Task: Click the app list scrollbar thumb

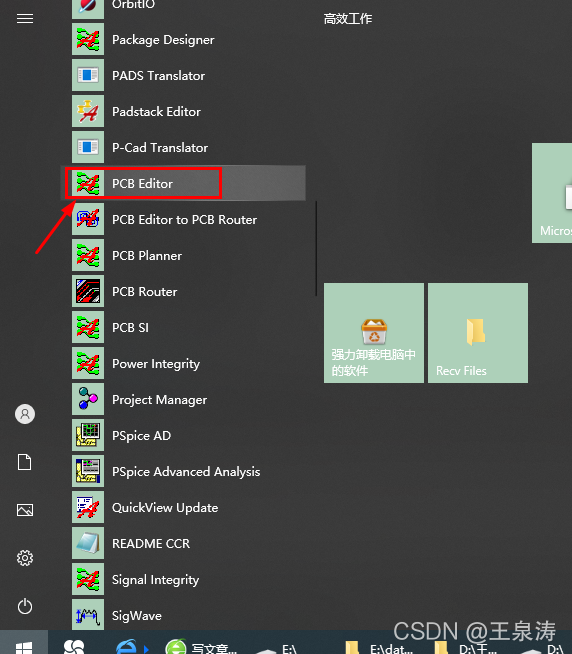Action: click(x=317, y=249)
